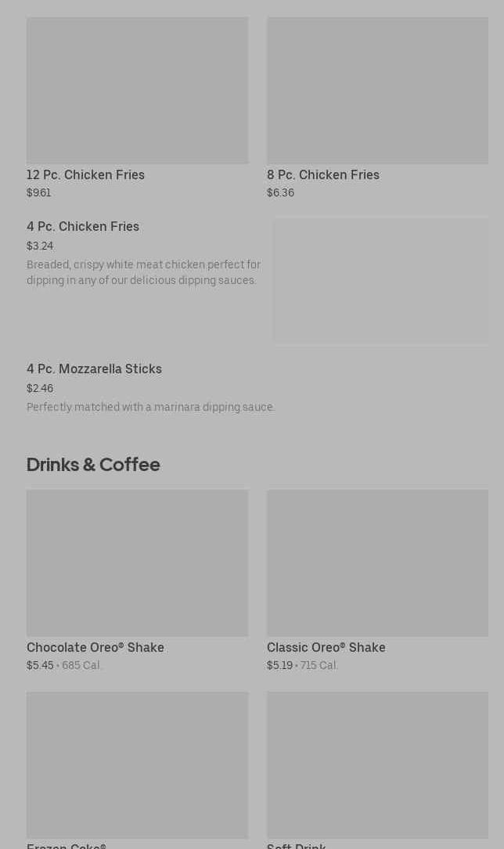Click the $6.36 price label
504x849 pixels.
click(280, 193)
